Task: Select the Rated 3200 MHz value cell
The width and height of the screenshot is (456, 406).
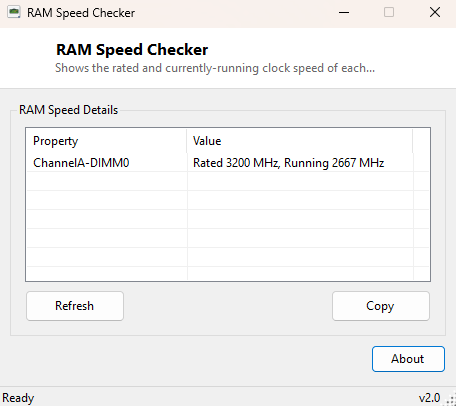Action: click(300, 163)
